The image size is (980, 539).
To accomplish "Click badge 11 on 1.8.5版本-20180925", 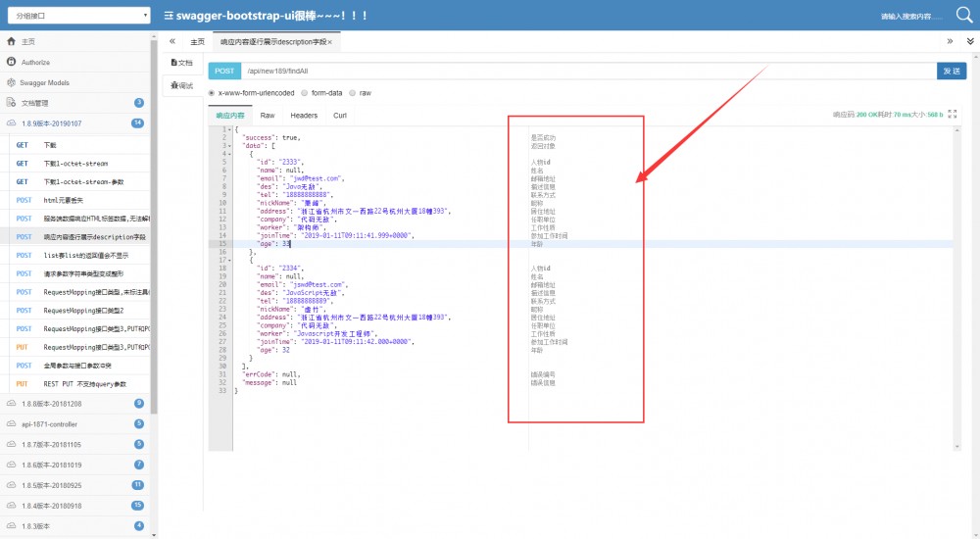I will [137, 485].
